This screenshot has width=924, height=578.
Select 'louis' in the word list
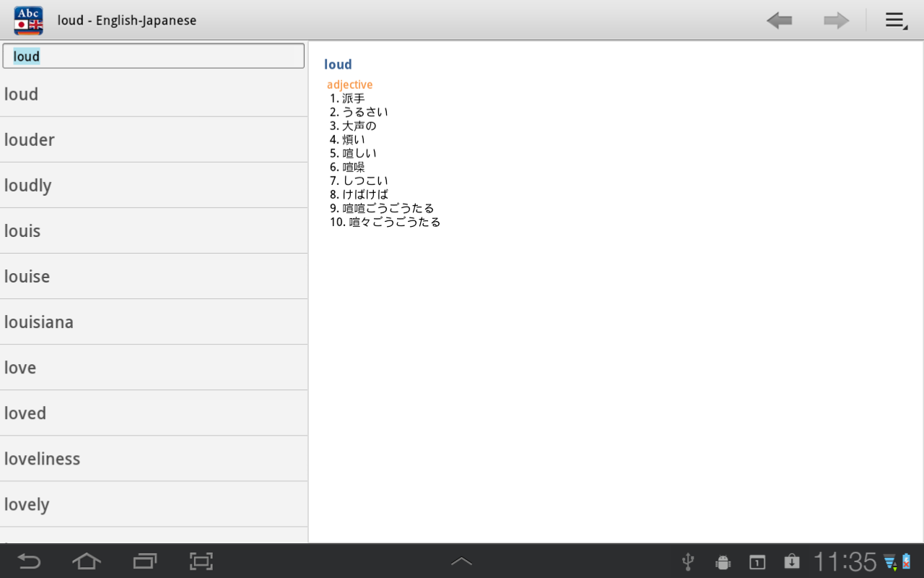click(154, 230)
